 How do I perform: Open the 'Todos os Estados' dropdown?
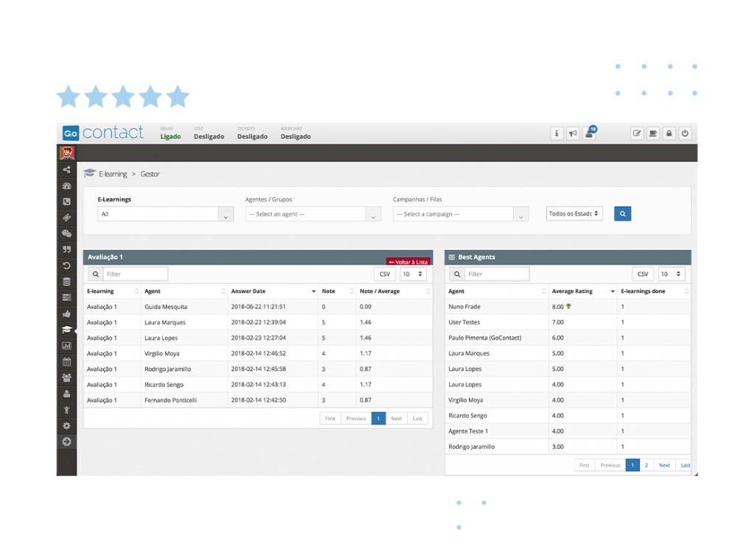(x=574, y=213)
